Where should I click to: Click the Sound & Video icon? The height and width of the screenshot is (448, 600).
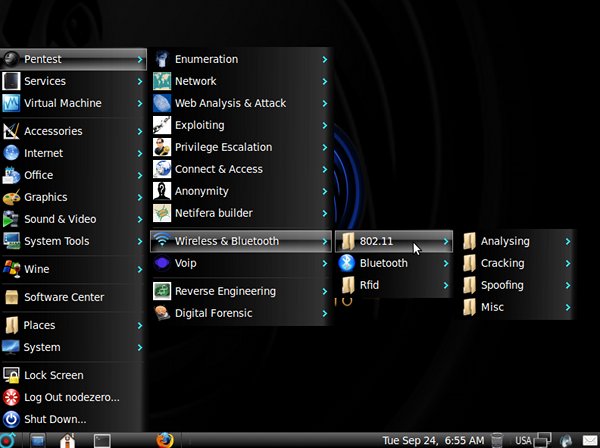click(x=11, y=219)
